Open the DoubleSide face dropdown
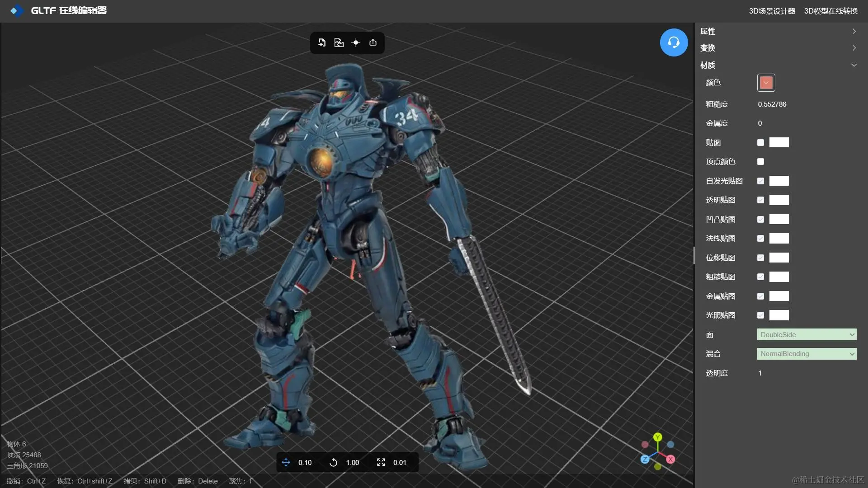 pyautogui.click(x=807, y=334)
